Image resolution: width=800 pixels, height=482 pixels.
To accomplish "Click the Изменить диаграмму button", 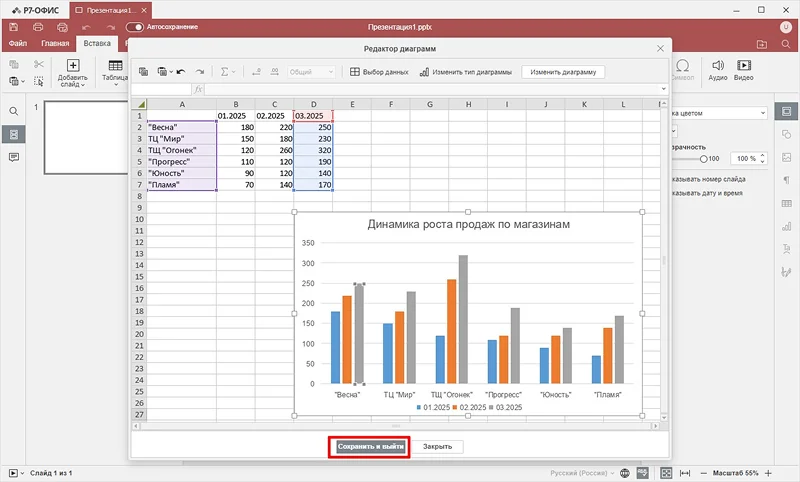I will click(x=563, y=72).
